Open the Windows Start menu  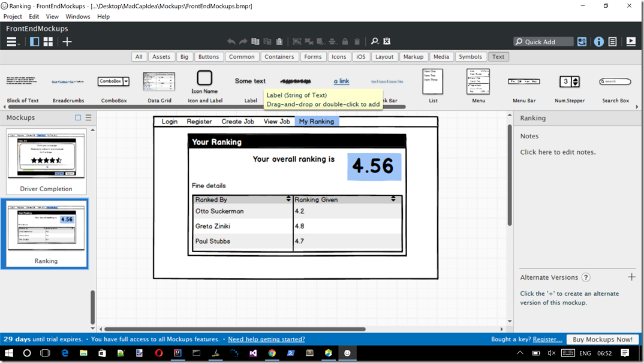pos(8,353)
